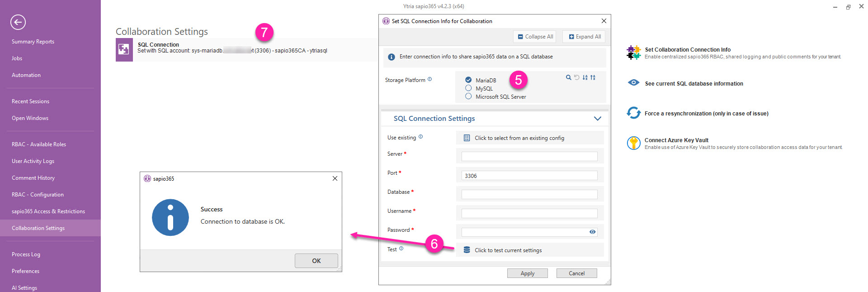Click the Port field showing 3306
This screenshot has height=292, width=868.
(529, 176)
